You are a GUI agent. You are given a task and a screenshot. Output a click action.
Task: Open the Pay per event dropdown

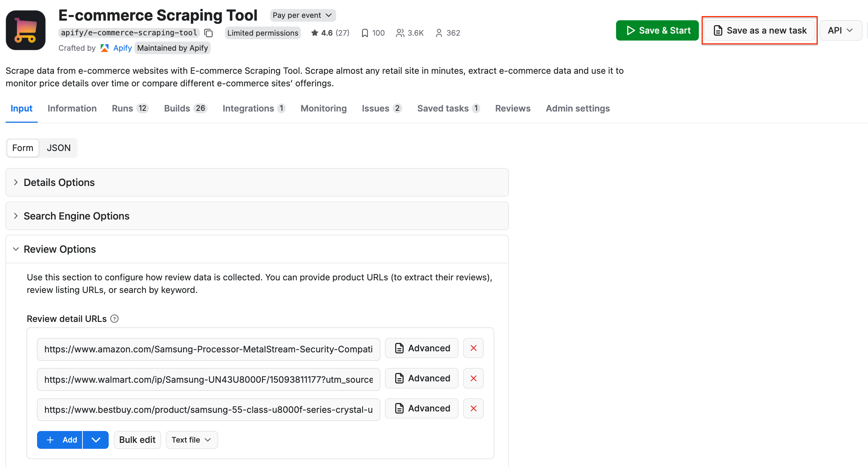tap(303, 15)
